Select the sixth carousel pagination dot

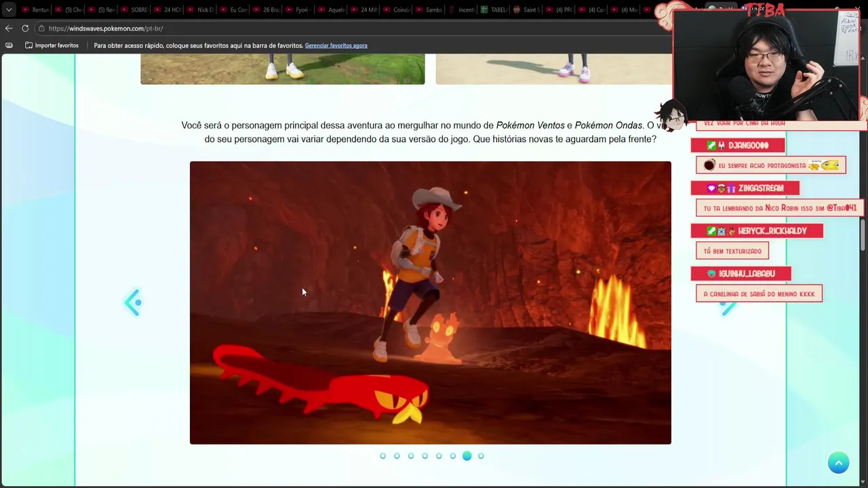[x=453, y=456]
